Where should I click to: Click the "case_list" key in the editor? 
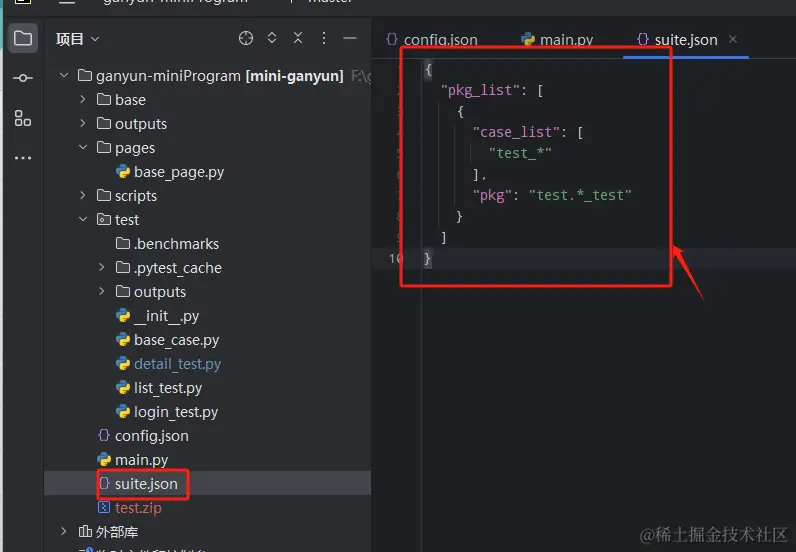click(516, 132)
